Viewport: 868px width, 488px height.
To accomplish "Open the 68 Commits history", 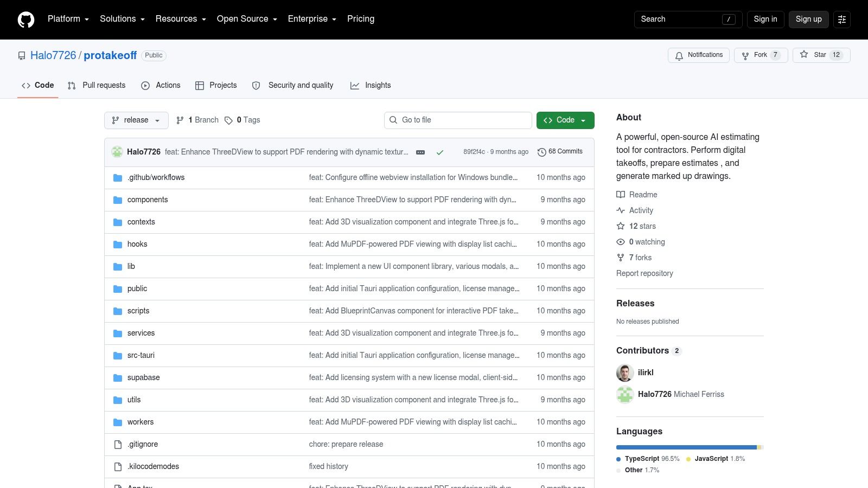I will point(560,152).
